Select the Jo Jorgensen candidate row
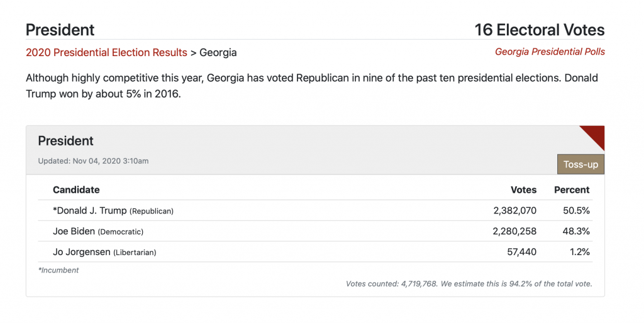Viewport: 644px width, 323px height. [x=315, y=251]
